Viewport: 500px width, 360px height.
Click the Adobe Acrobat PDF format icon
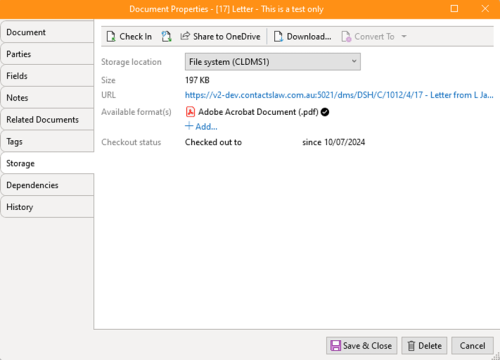pyautogui.click(x=190, y=112)
